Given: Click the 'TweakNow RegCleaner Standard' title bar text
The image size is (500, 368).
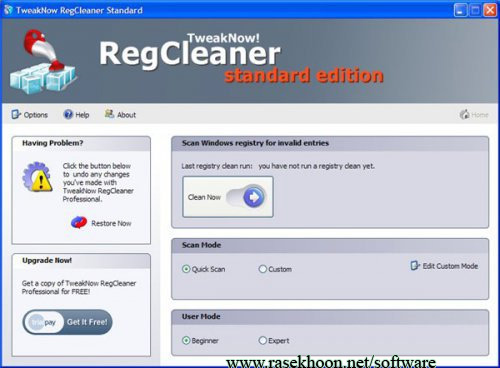Looking at the screenshot, I should coord(79,10).
